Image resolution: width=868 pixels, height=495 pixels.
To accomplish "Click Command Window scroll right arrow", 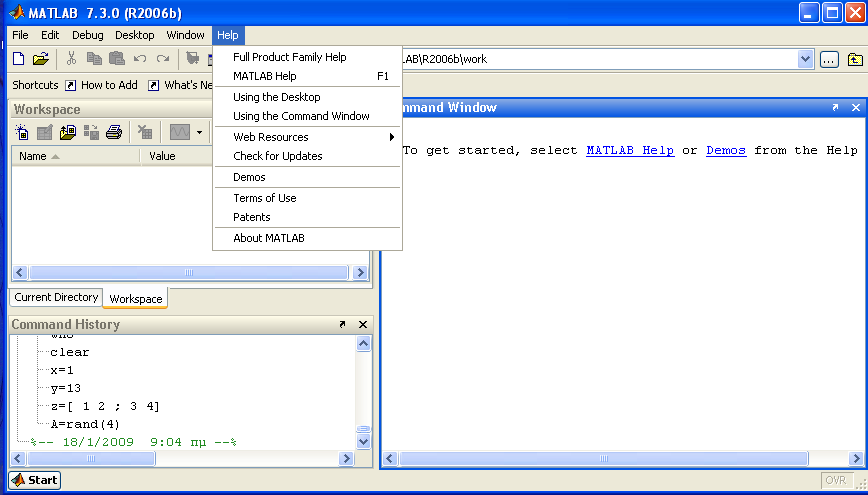I will coord(856,458).
